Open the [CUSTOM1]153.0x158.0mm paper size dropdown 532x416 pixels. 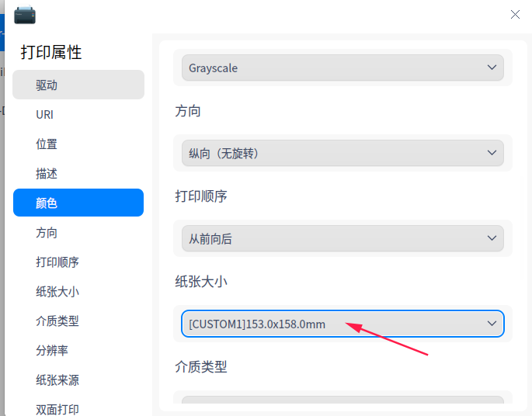point(342,324)
